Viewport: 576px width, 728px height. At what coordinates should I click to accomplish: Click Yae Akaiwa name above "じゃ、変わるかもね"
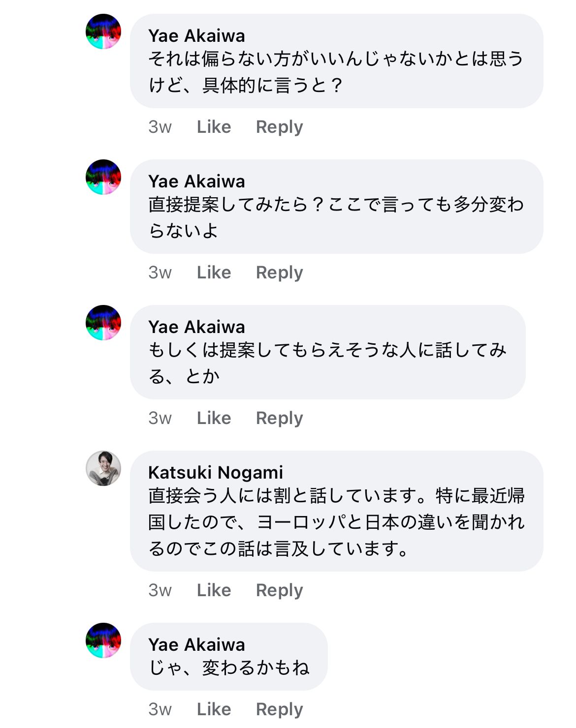pos(196,644)
